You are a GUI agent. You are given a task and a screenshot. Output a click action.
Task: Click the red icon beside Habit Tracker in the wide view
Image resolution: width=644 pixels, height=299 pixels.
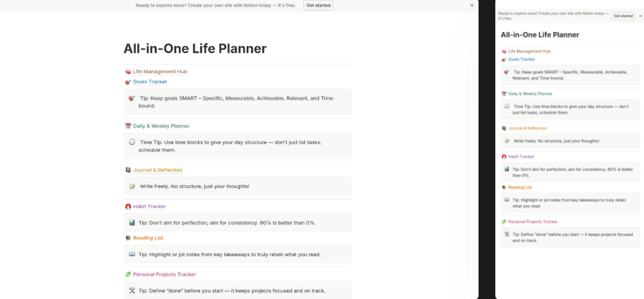point(128,207)
